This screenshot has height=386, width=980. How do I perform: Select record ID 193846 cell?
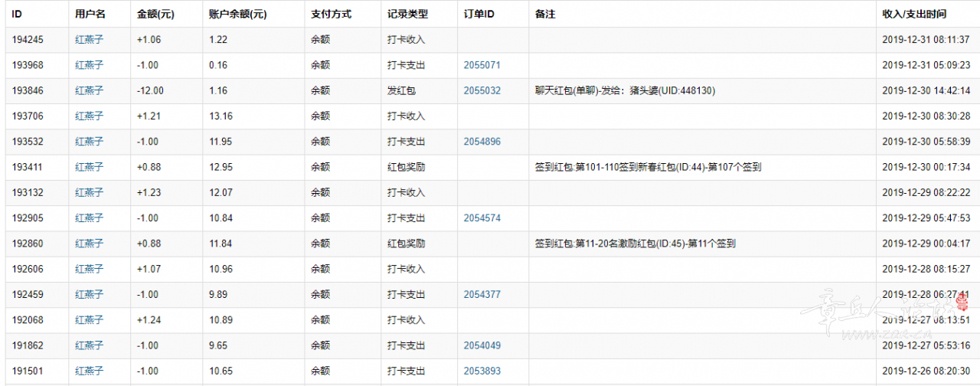tap(37, 90)
